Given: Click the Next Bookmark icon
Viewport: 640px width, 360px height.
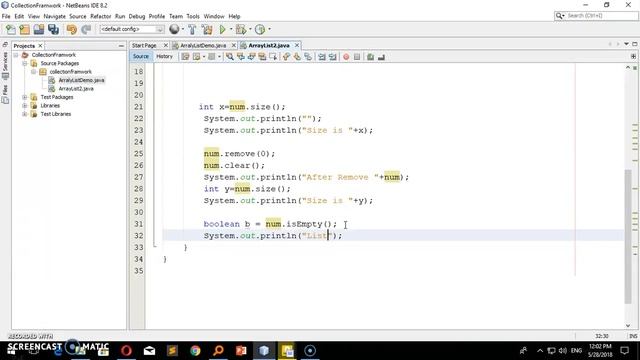Looking at the screenshot, I should [x=297, y=57].
